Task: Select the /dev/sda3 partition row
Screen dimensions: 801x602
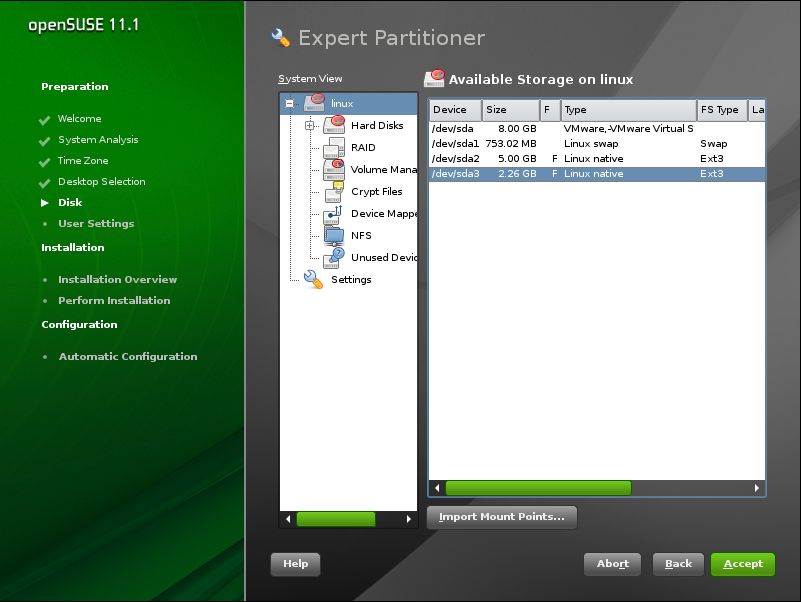Action: [x=597, y=174]
